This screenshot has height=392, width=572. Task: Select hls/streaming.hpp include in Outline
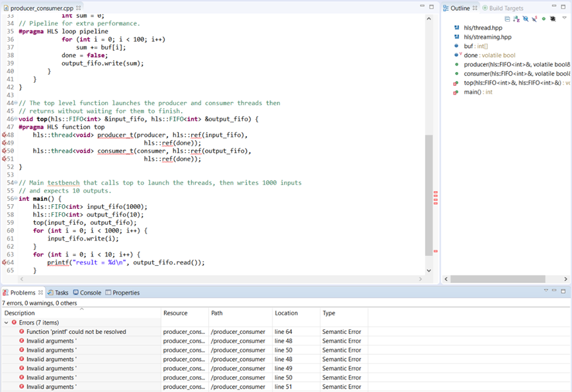487,37
